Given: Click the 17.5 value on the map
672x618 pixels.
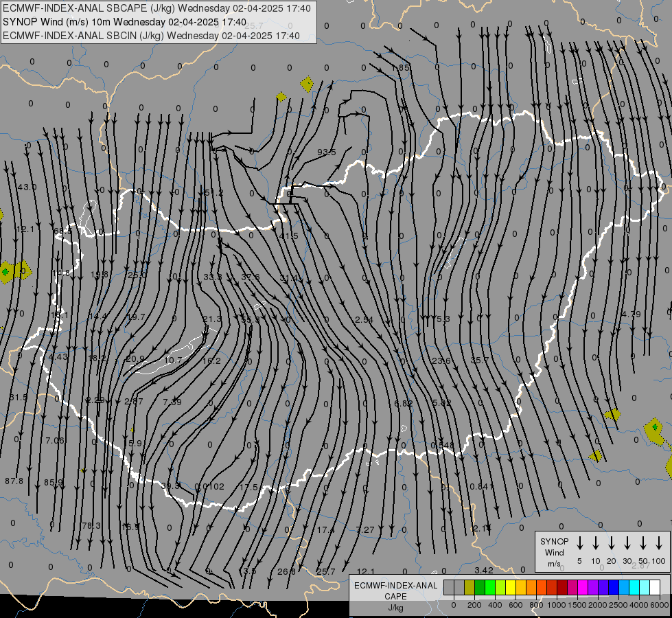Looking at the screenshot, I should tap(248, 488).
